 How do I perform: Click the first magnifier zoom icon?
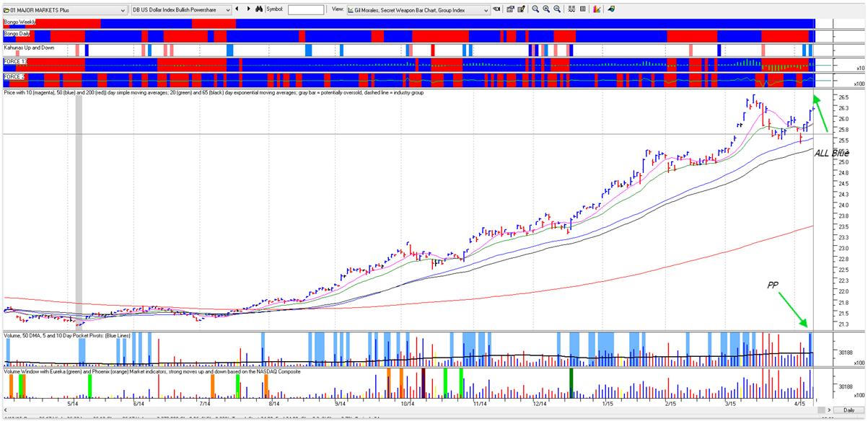tap(535, 9)
